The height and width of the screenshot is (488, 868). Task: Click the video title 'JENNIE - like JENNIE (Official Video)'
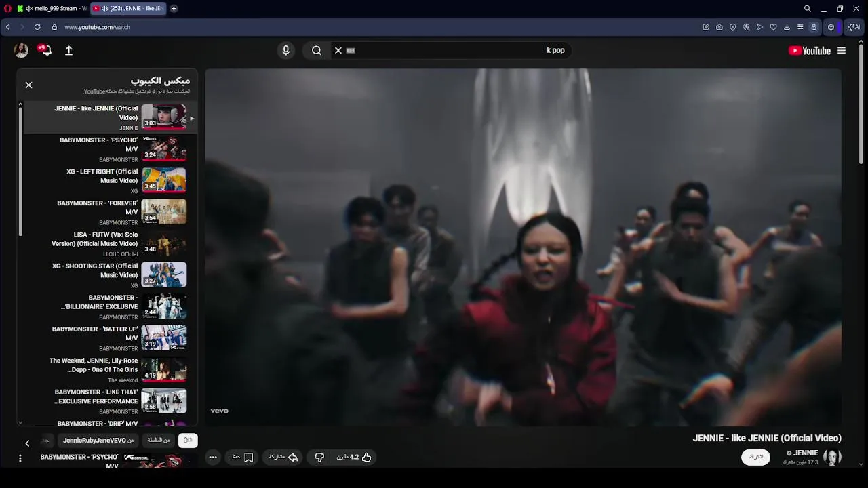click(767, 439)
